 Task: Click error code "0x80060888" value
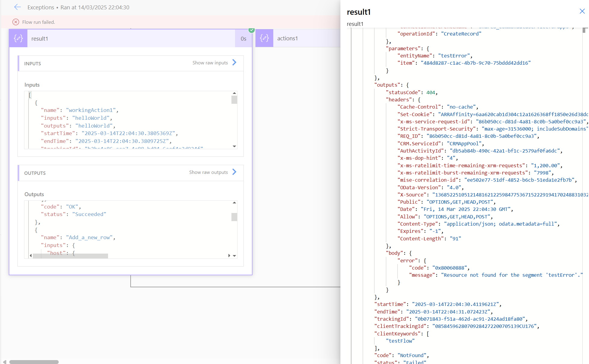pos(450,268)
